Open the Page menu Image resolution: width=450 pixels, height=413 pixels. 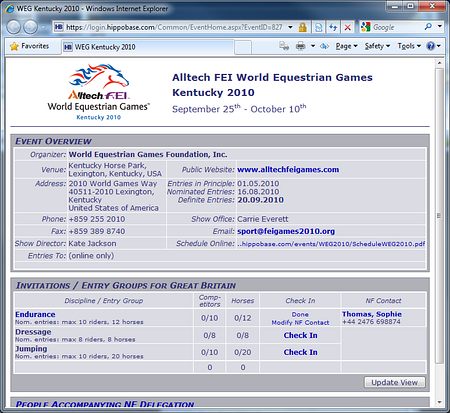[x=346, y=46]
